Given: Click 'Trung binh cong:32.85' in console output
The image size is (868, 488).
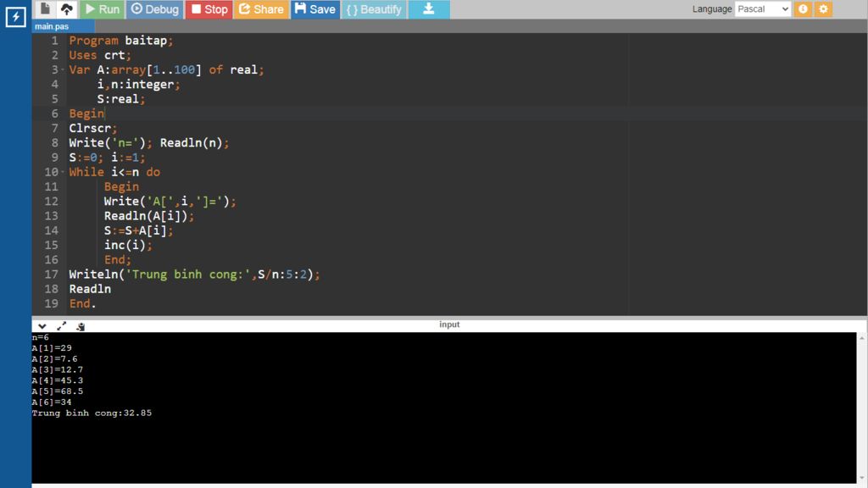Looking at the screenshot, I should (x=92, y=413).
